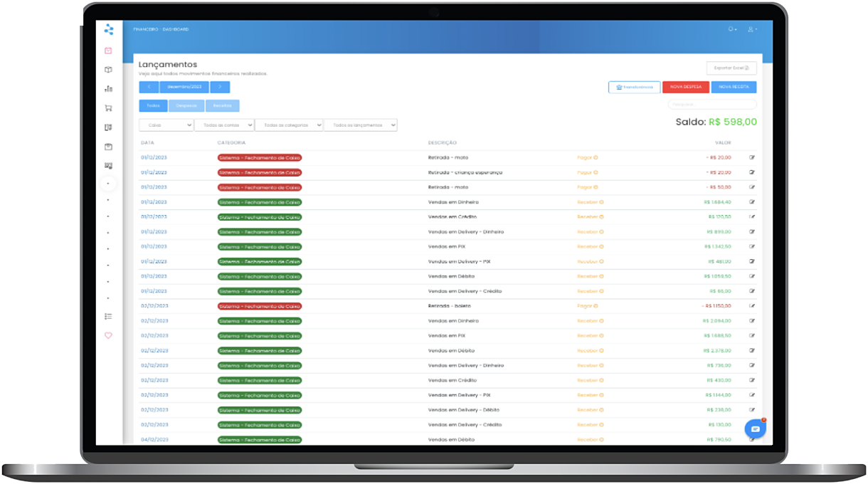The height and width of the screenshot is (484, 868).
Task: Expand the 'Todas as contas' dropdown
Action: pos(224,125)
